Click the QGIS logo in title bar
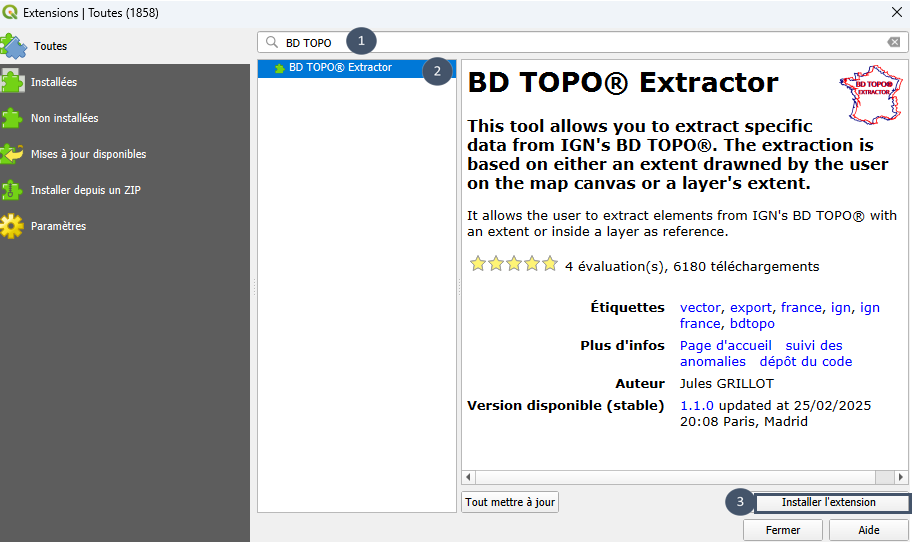912x542 pixels. [10, 12]
